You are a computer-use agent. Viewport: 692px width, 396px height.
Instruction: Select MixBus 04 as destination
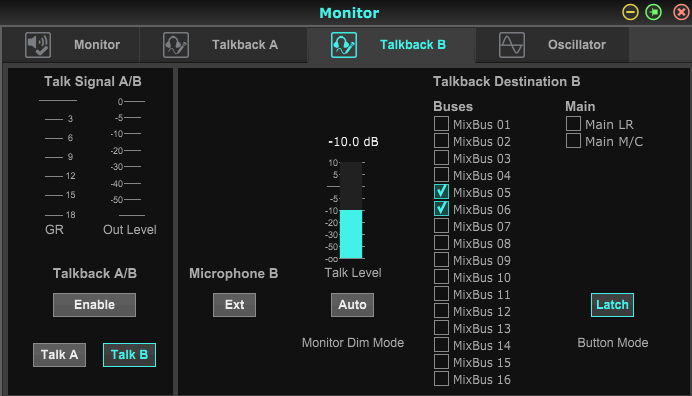pyautogui.click(x=441, y=174)
